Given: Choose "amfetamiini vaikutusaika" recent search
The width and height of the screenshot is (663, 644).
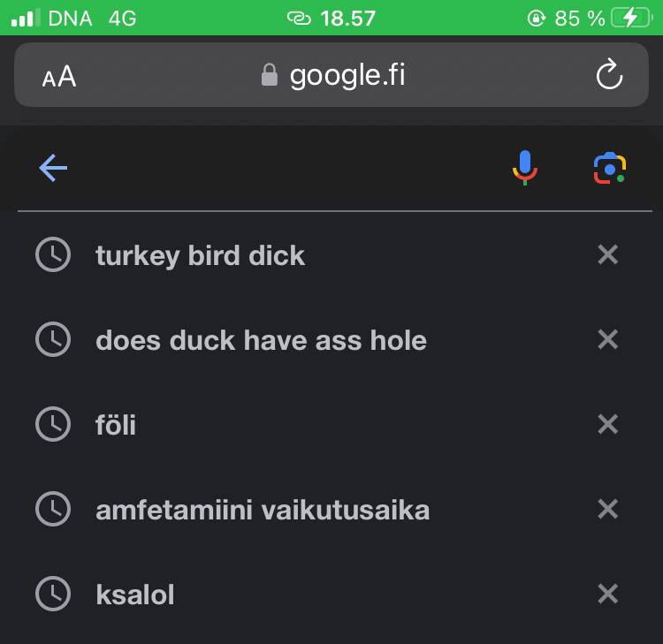Looking at the screenshot, I should pos(263,510).
